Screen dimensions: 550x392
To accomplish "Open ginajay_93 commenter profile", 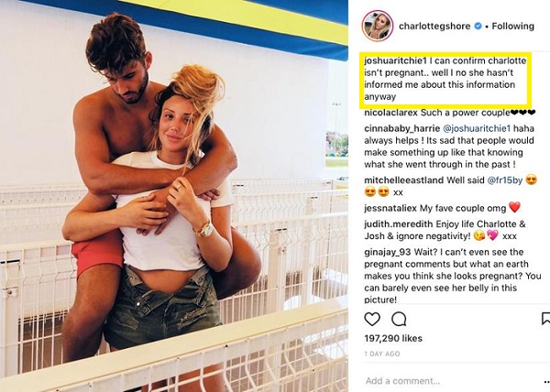I will coord(388,252).
